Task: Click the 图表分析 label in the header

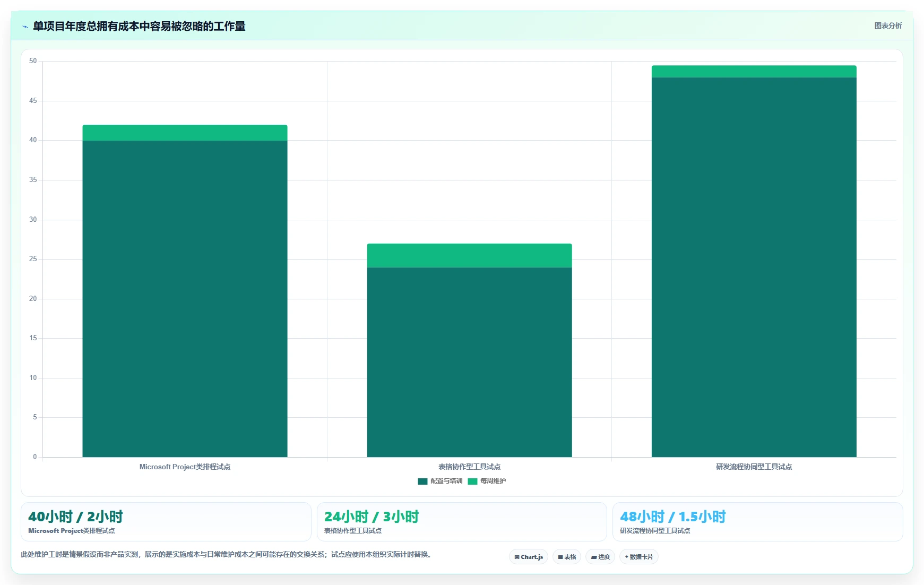Action: pyautogui.click(x=888, y=25)
